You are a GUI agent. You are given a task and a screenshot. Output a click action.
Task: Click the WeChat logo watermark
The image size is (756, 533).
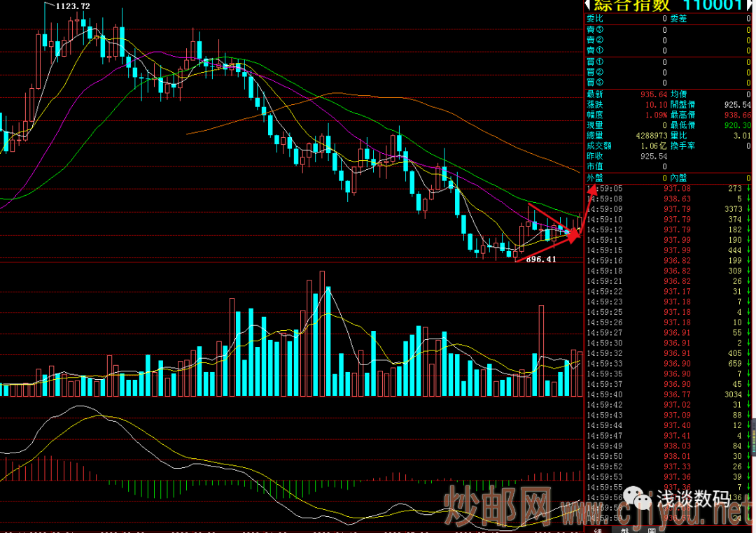tap(639, 498)
